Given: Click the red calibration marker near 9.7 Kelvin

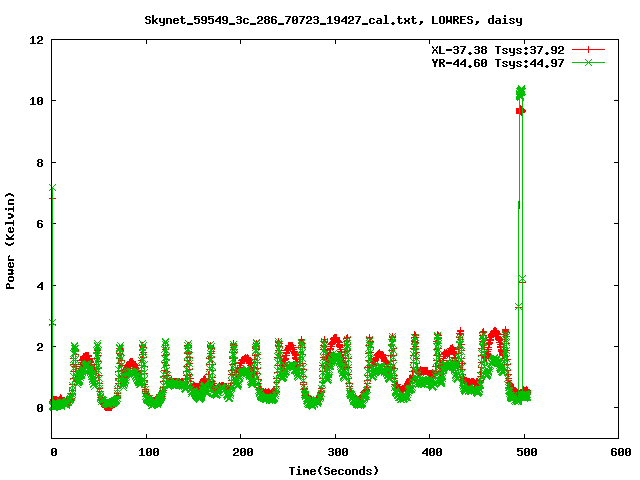Looking at the screenshot, I should click(x=521, y=111).
